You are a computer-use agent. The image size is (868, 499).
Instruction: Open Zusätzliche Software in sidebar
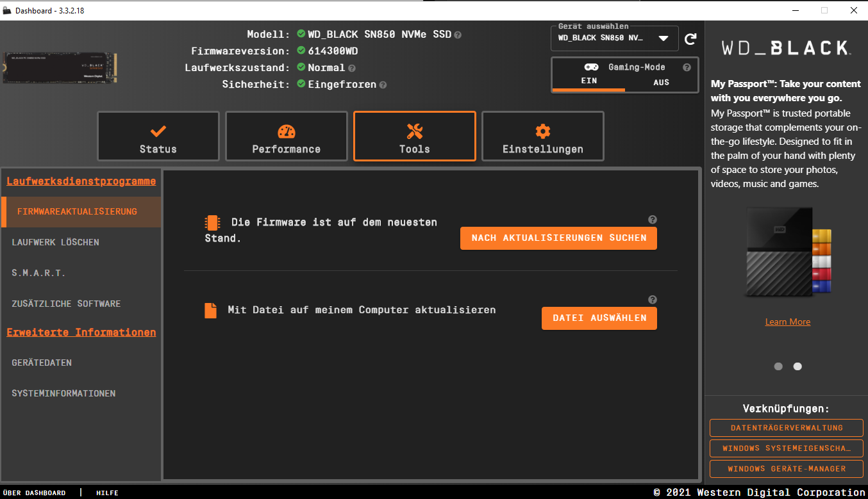click(x=81, y=304)
